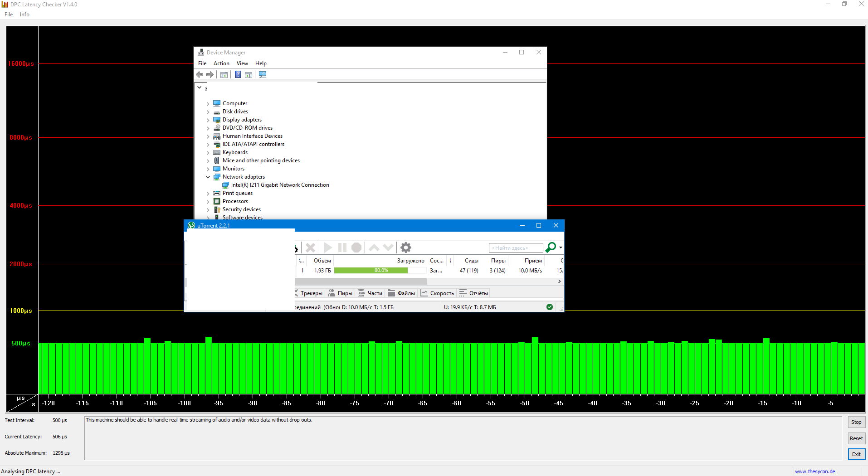The width and height of the screenshot is (868, 476).
Task: Expand the Processors node
Action: click(x=208, y=202)
